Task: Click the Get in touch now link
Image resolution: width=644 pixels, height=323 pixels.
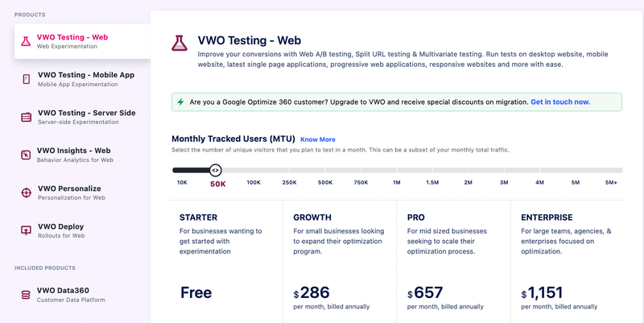Action: 560,102
